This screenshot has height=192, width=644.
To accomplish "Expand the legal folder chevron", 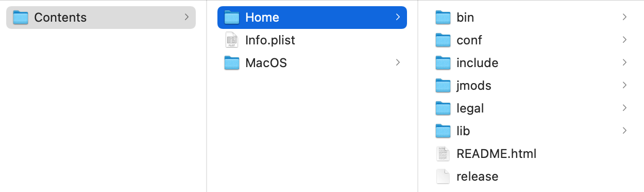I will pos(624,108).
